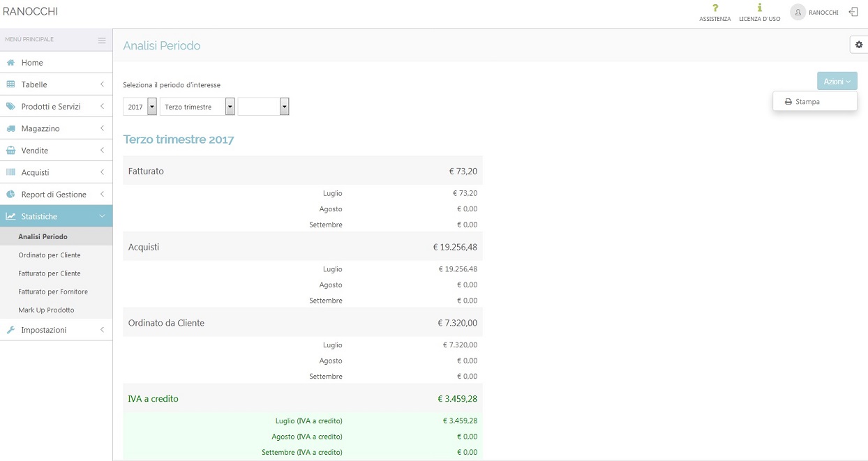The image size is (868, 461).
Task: Click the Home house icon
Action: (11, 63)
